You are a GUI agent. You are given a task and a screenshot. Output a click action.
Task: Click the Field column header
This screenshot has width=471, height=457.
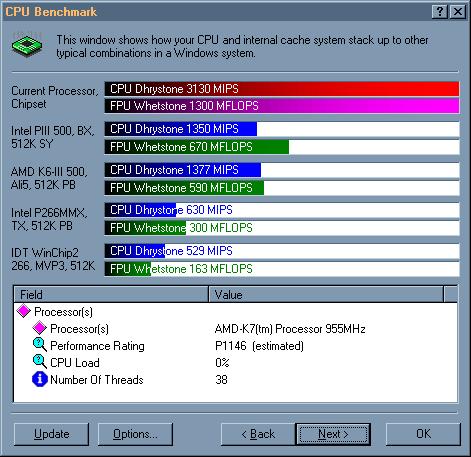click(x=111, y=294)
